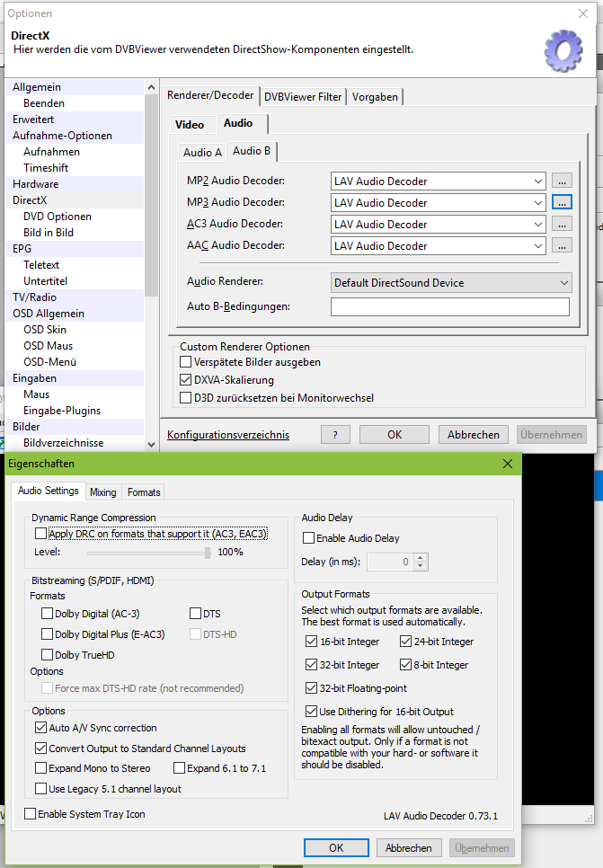Open AAC Audio Decoder dropdown

pyautogui.click(x=439, y=246)
